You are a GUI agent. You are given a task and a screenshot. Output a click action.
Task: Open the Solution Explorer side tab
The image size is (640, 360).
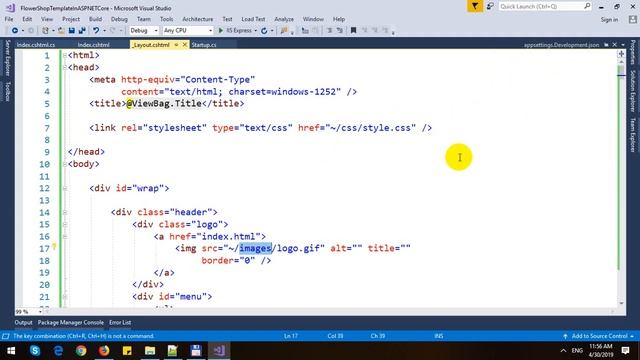click(x=633, y=91)
